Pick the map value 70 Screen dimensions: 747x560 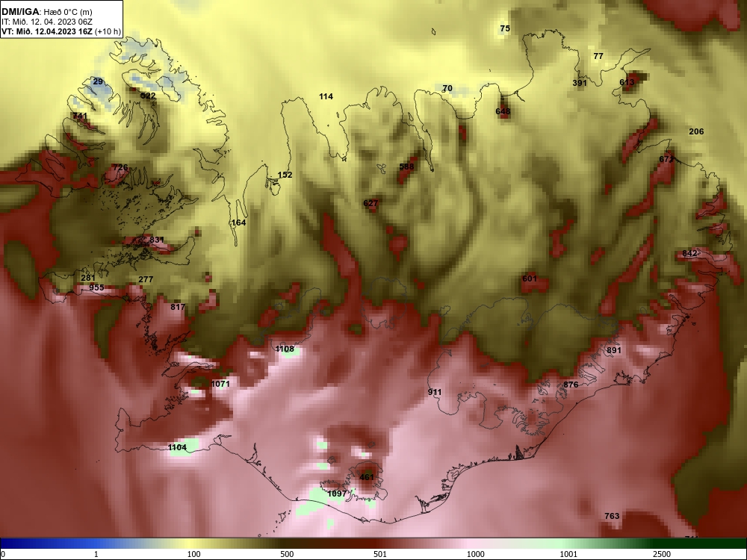click(447, 88)
